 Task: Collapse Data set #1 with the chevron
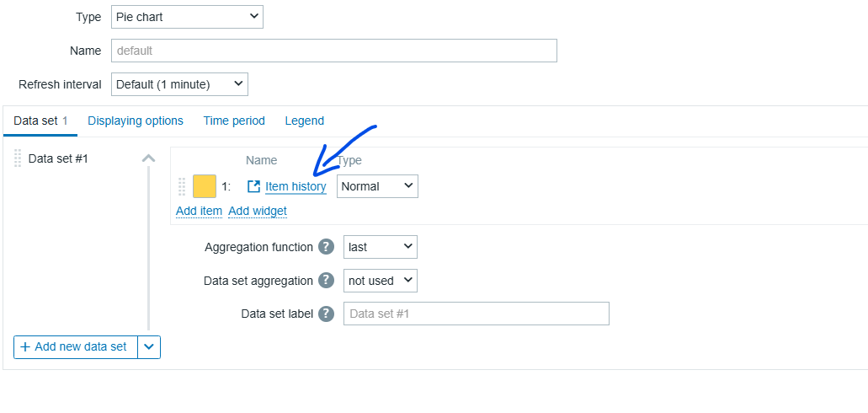tap(148, 158)
